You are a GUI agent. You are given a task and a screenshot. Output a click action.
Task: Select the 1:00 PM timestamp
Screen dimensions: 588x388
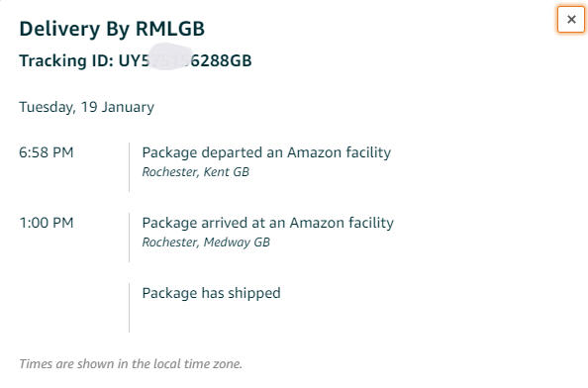47,223
